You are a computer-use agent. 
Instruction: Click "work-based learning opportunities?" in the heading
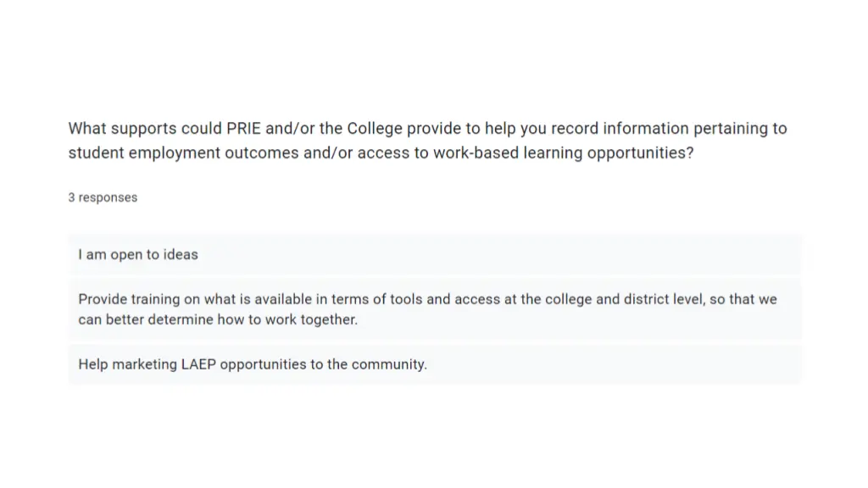click(x=563, y=153)
